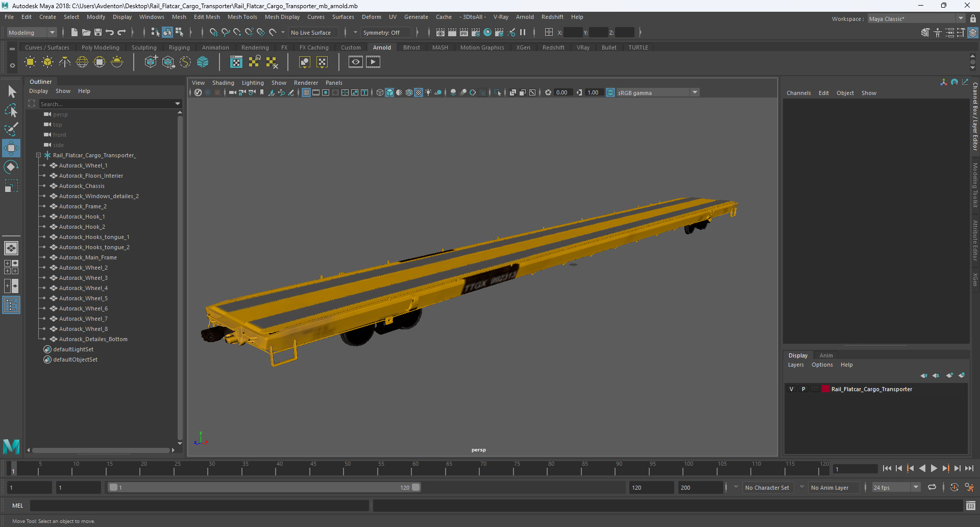Open Channel Box Channels menu
The image size is (980, 527).
798,93
